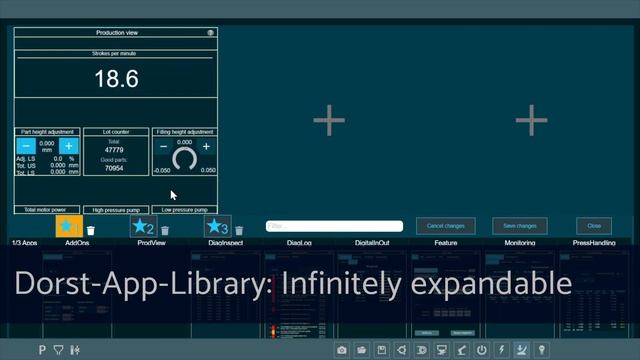Delete favorite 1 with its trash icon
Screen dimensions: 640x360
click(x=91, y=231)
